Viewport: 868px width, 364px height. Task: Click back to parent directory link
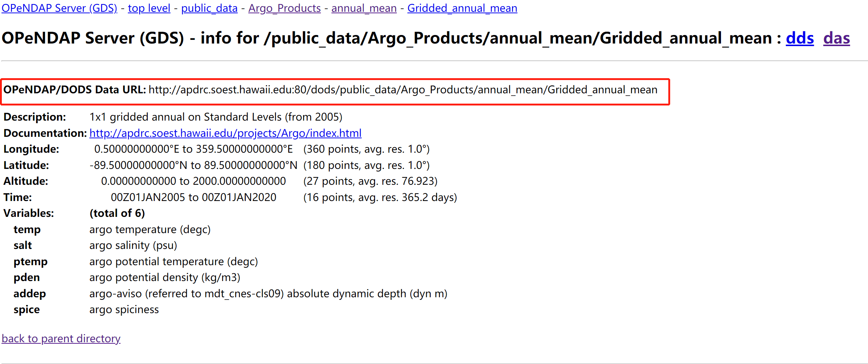pyautogui.click(x=61, y=339)
